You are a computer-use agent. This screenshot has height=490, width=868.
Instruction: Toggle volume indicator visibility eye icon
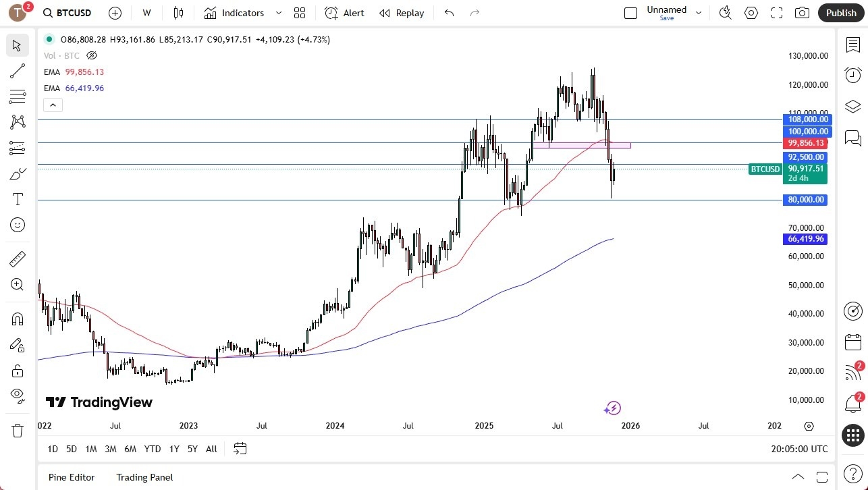pos(92,55)
